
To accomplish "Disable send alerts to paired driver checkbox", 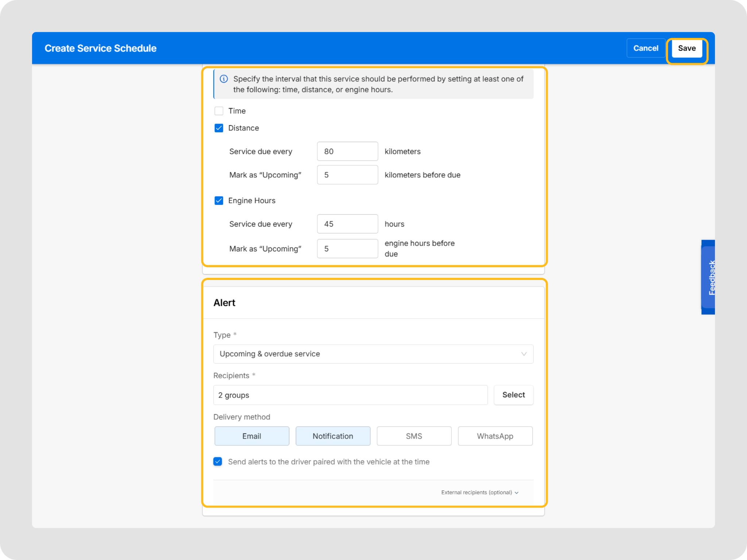I will point(218,462).
